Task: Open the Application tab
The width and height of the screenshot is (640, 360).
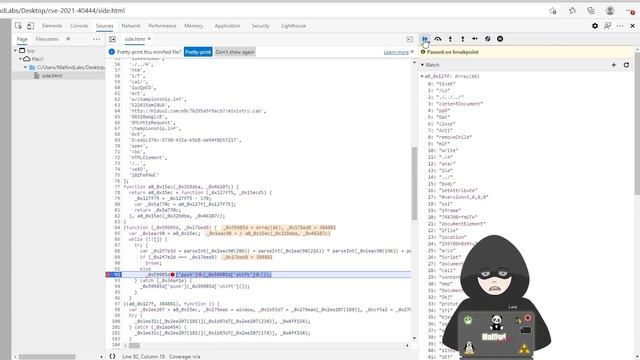Action: click(227, 26)
